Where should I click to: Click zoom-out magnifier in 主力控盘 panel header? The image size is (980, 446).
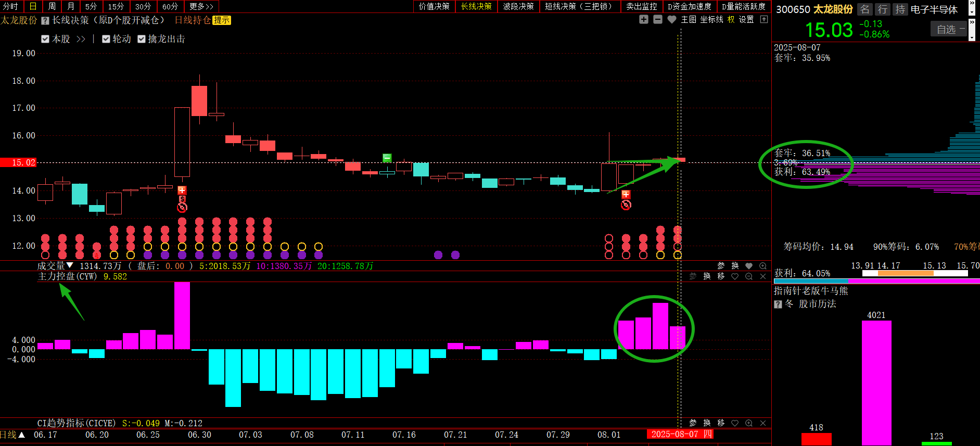click(749, 276)
